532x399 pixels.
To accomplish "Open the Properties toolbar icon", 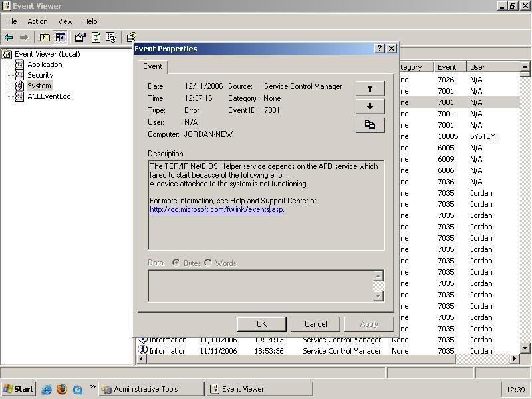I will 80,37.
